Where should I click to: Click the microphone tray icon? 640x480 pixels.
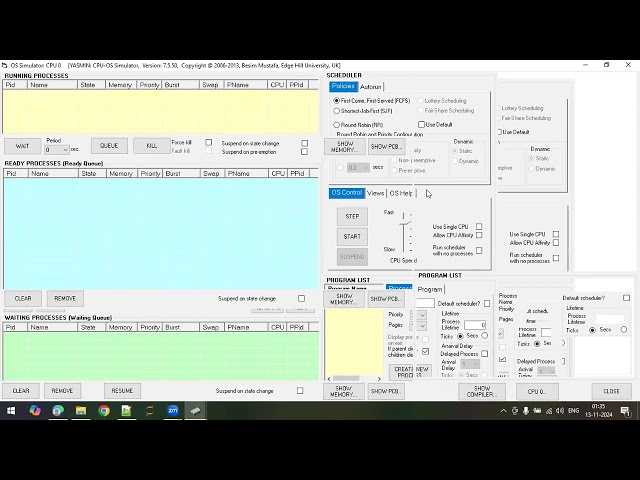(x=525, y=411)
